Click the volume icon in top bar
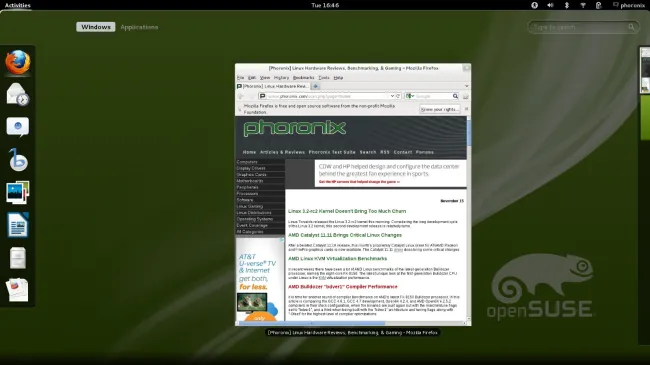Image resolution: width=650 pixels, height=365 pixels. [550, 5]
